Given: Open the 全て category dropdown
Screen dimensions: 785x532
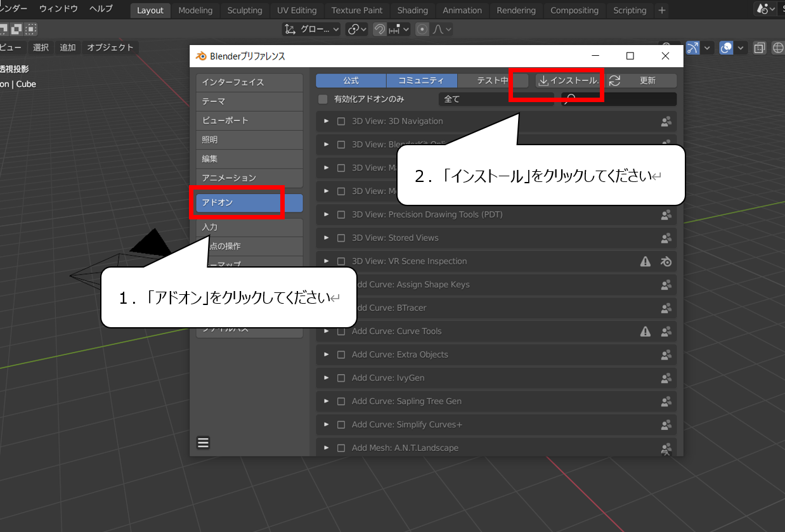Looking at the screenshot, I should [x=496, y=99].
